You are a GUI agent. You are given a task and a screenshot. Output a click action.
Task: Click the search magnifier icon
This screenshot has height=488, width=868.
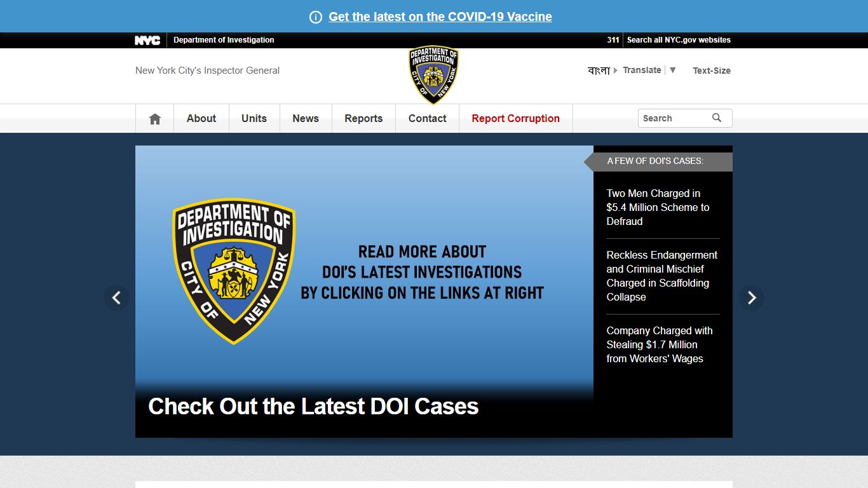tap(717, 118)
